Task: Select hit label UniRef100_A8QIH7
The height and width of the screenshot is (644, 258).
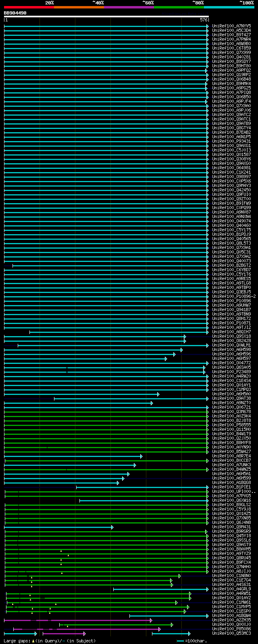Action: click(x=231, y=332)
